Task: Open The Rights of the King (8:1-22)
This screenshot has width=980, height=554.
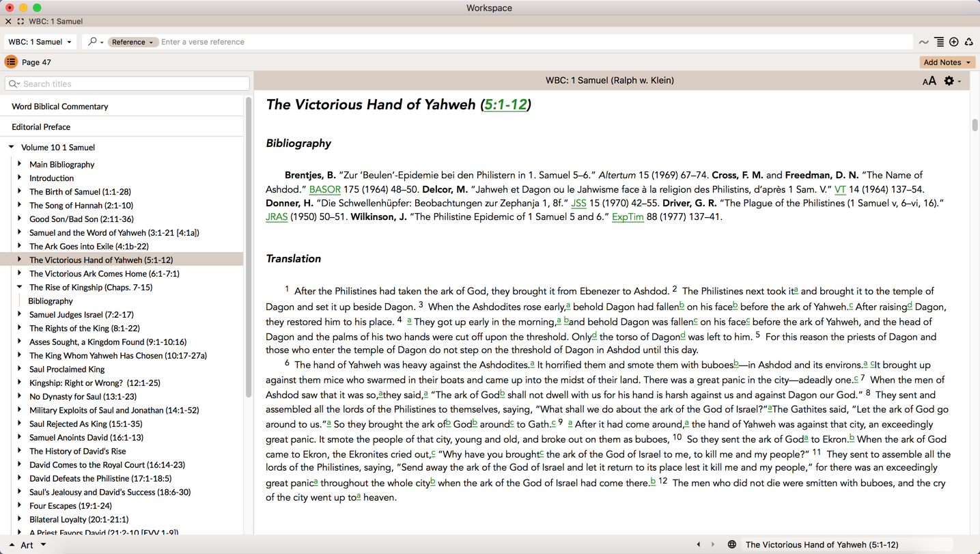Action: (84, 329)
